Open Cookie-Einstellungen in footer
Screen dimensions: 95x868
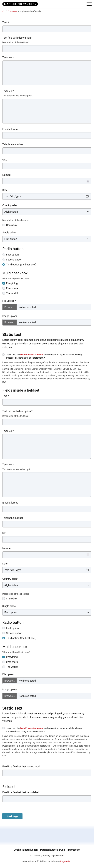pyautogui.click(x=26, y=849)
